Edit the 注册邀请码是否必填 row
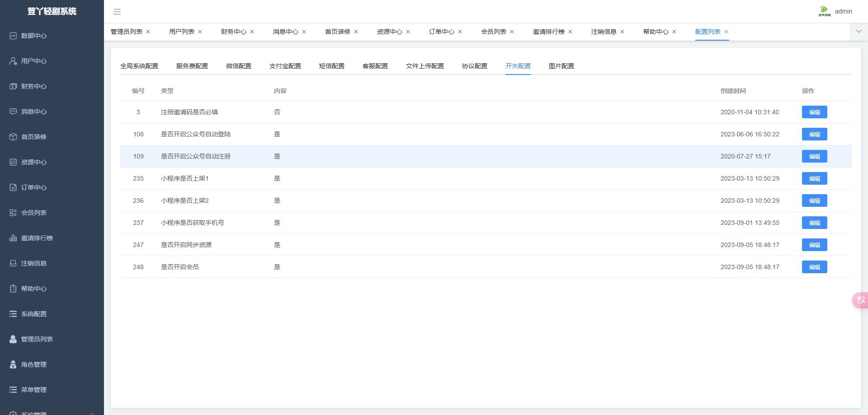Image resolution: width=868 pixels, height=415 pixels. pos(814,112)
